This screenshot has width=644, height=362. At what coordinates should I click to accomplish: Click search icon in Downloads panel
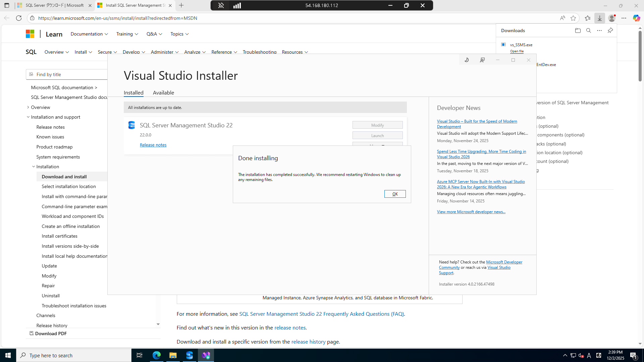coord(588,31)
